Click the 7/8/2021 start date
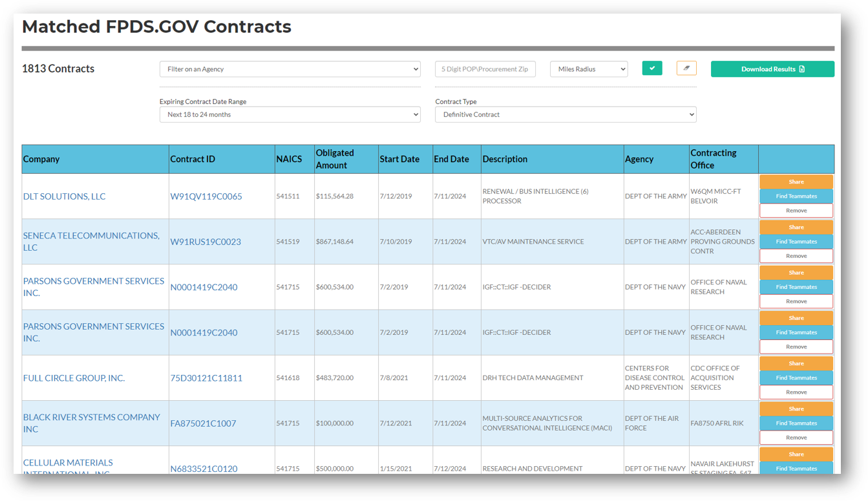Viewport: 868px width, 501px height. pos(394,378)
